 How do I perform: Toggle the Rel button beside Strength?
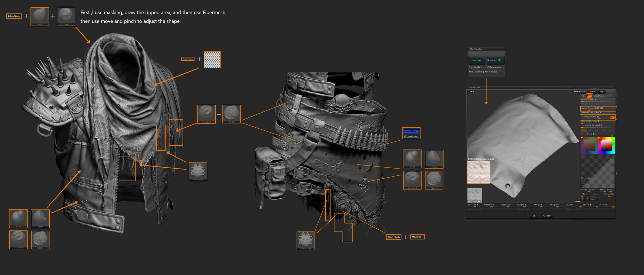tap(612, 117)
